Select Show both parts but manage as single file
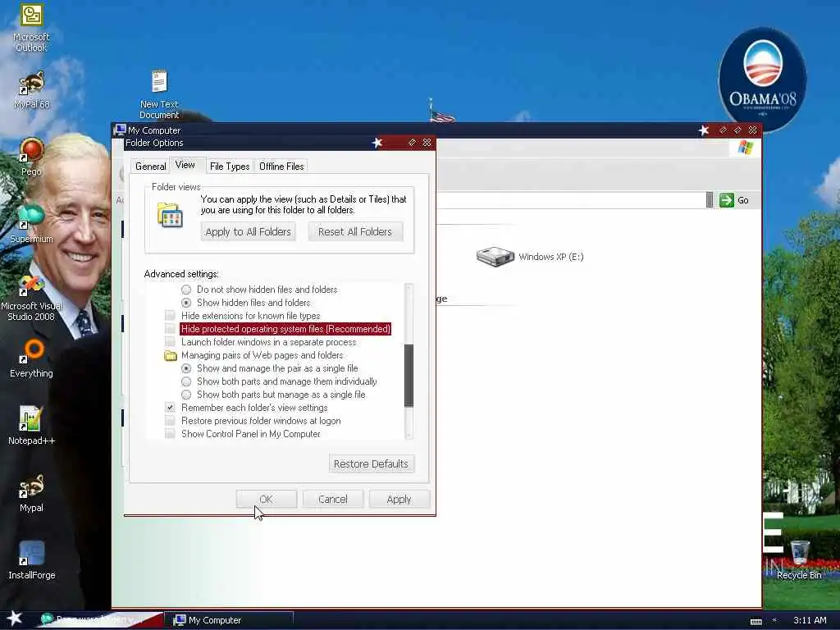The width and height of the screenshot is (840, 630). 186,395
